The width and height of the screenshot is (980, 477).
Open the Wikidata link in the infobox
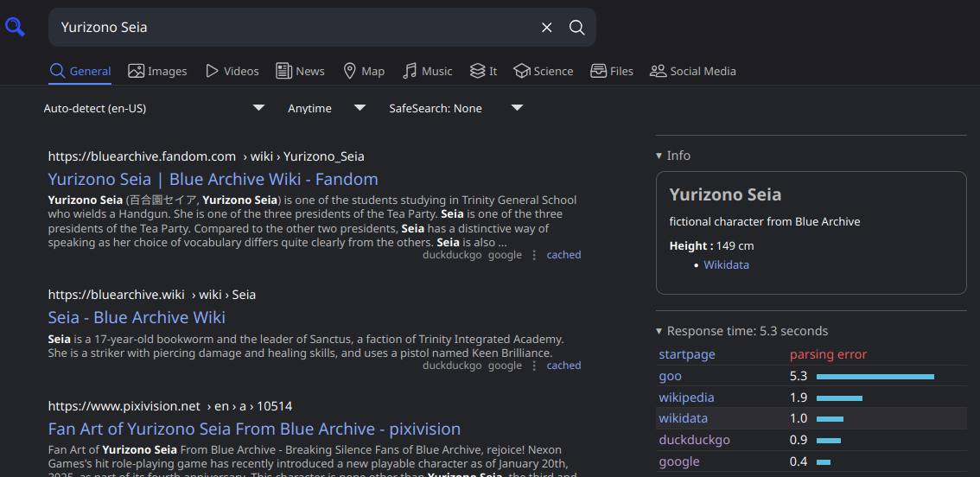(x=726, y=265)
